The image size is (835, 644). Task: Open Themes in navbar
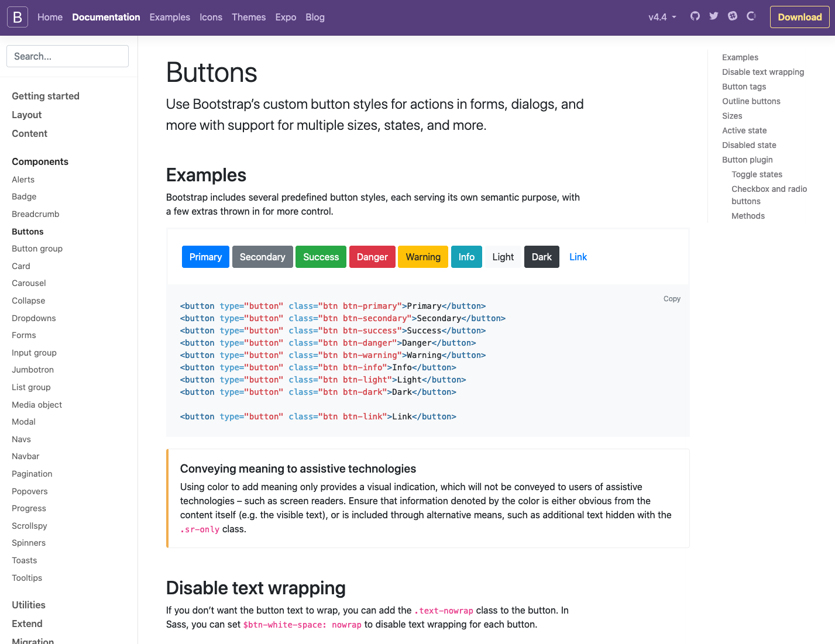point(249,17)
